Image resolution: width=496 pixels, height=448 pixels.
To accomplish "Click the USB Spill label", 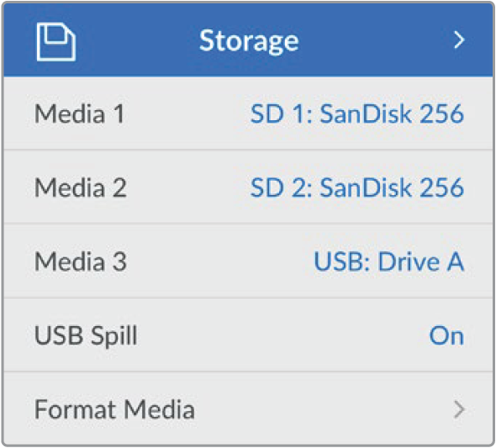I will pyautogui.click(x=86, y=336).
